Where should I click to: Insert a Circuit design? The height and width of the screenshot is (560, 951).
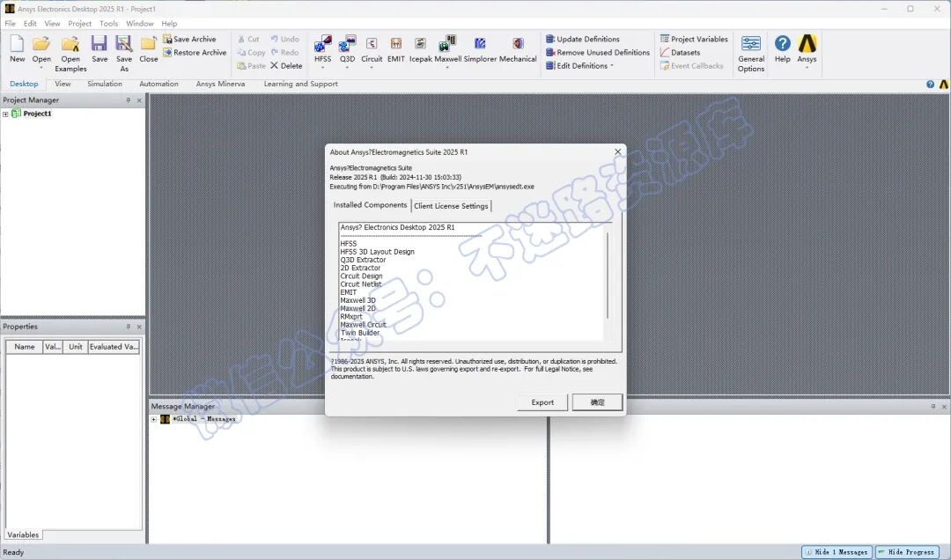(x=372, y=48)
